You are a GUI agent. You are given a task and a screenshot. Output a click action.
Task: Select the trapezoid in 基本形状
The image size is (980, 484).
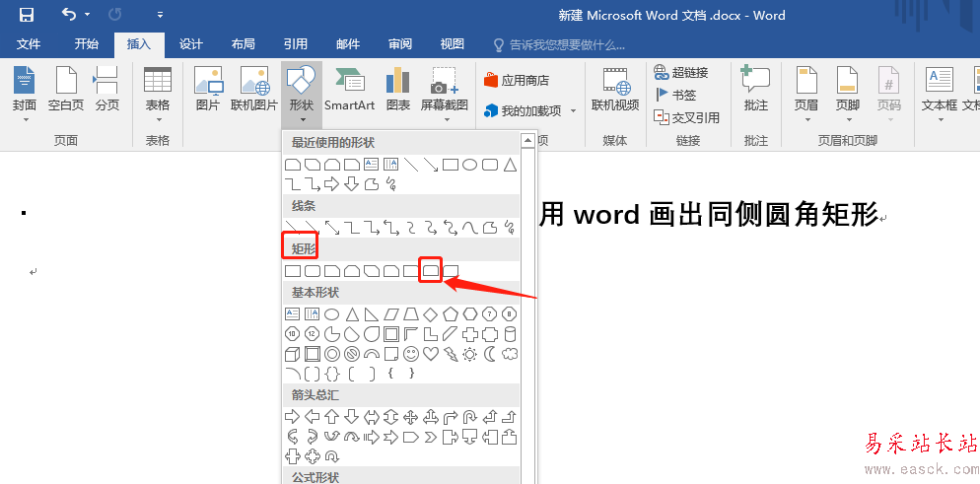click(x=410, y=314)
